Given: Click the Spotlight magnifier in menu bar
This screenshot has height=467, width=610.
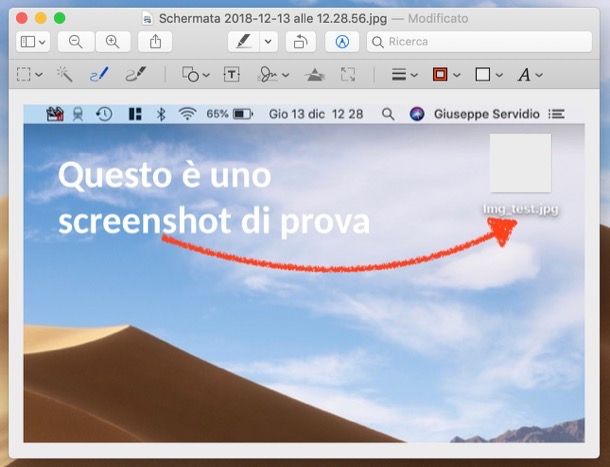Looking at the screenshot, I should coord(388,114).
